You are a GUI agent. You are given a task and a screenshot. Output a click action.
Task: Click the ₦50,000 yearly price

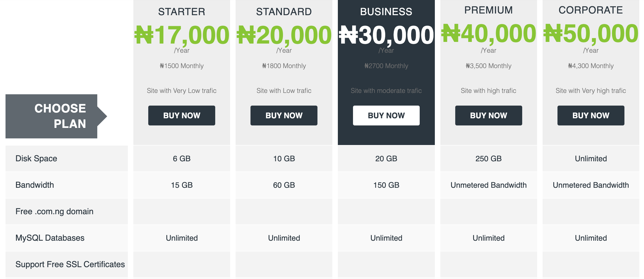click(591, 34)
